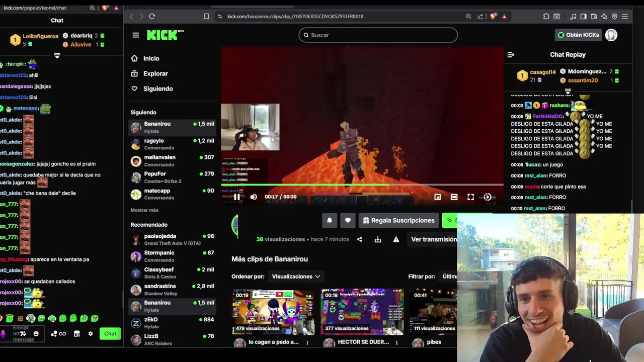Open options menu for 'HECTOR SE DUER...' clip
644x362 pixels.
click(396, 342)
